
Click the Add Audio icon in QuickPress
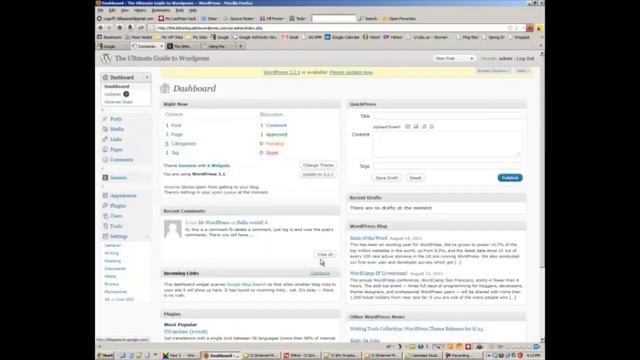pyautogui.click(x=424, y=127)
